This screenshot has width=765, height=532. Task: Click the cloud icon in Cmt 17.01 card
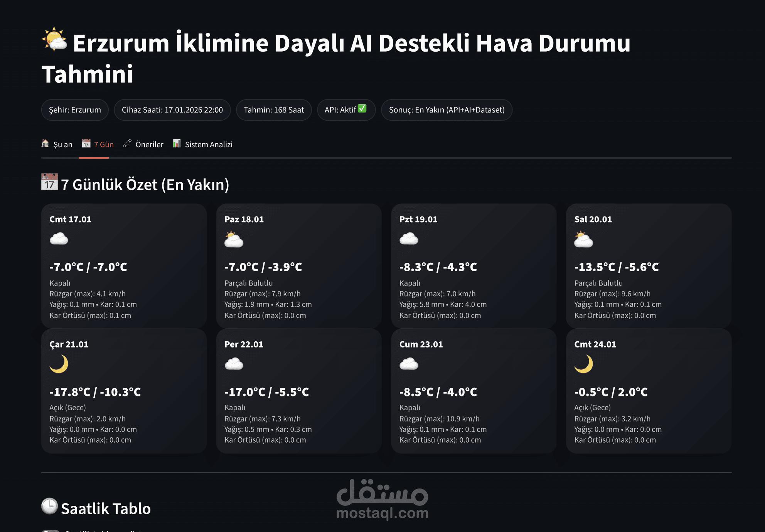59,239
